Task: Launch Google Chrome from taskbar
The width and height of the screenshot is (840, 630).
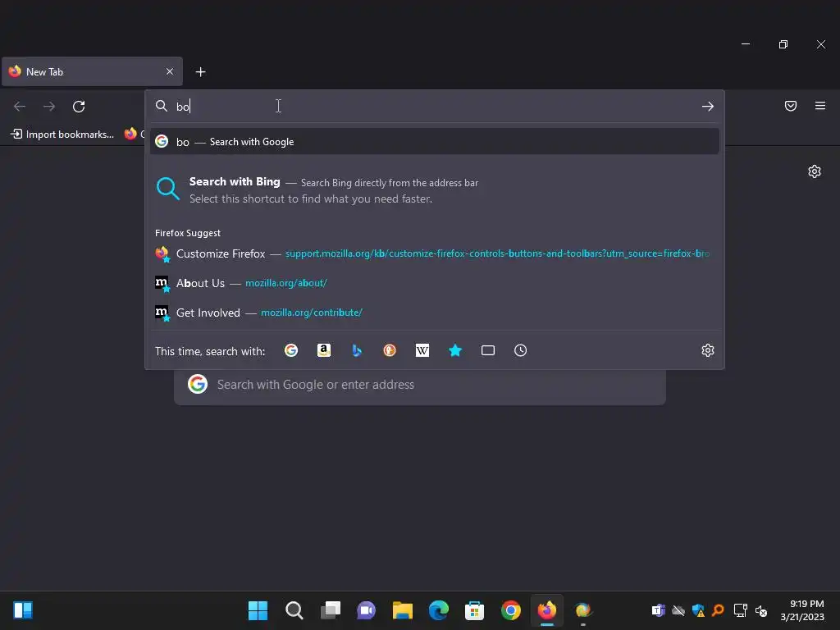Action: coord(511,610)
